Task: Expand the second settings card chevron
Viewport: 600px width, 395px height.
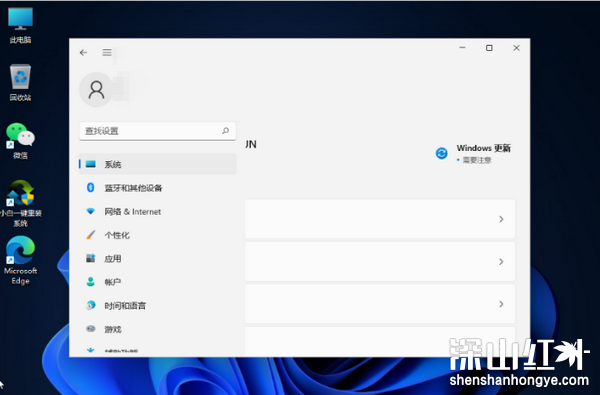Action: (501, 262)
